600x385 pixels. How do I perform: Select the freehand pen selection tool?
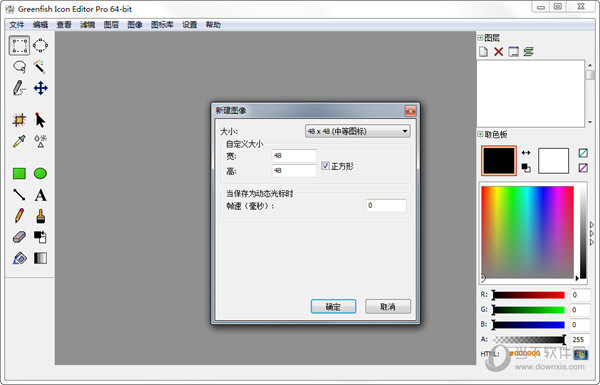pyautogui.click(x=19, y=88)
